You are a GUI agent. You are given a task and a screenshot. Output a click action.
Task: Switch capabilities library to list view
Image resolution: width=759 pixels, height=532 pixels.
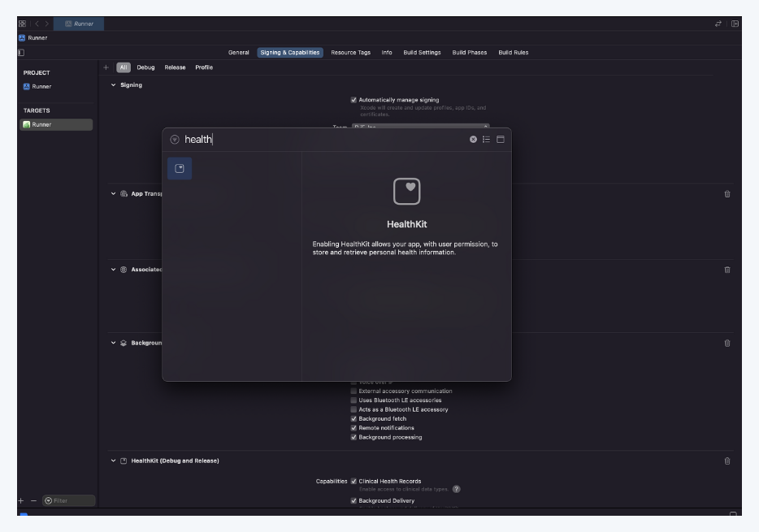(x=486, y=139)
